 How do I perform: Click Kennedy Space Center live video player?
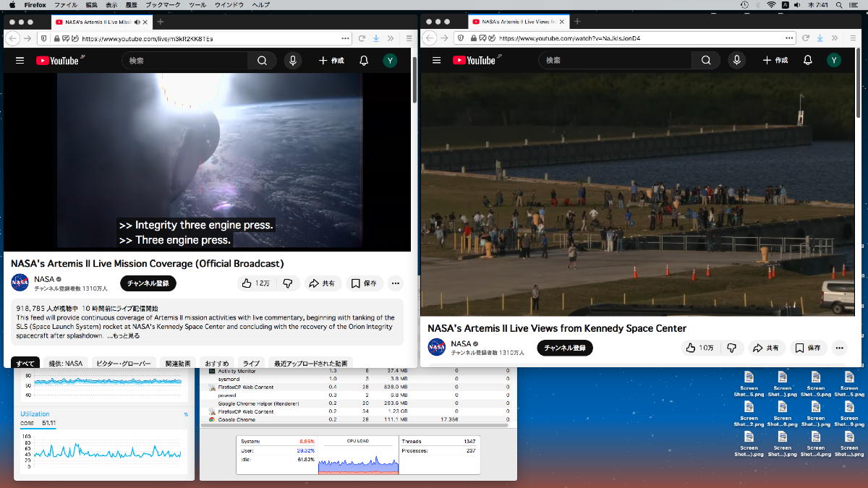coord(638,194)
